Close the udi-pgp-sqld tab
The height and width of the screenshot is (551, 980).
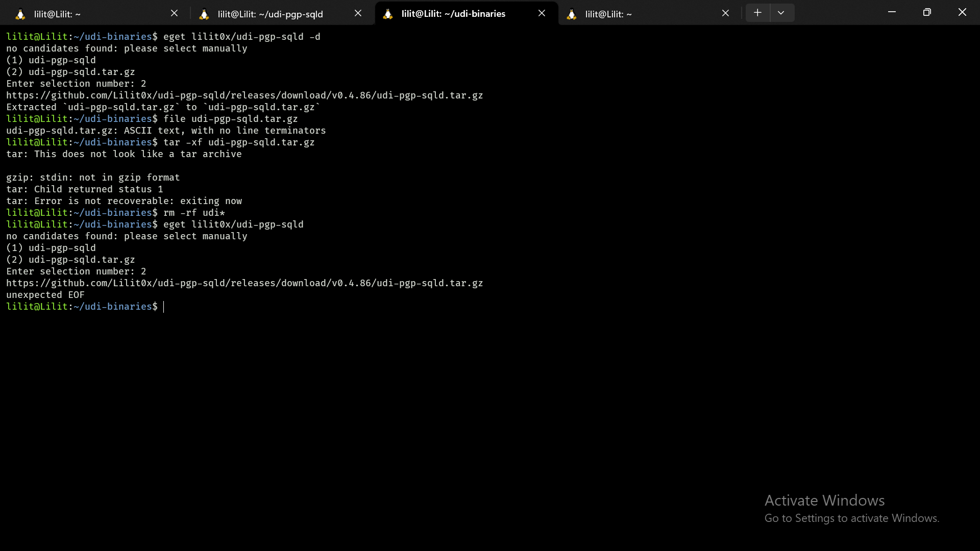coord(358,13)
